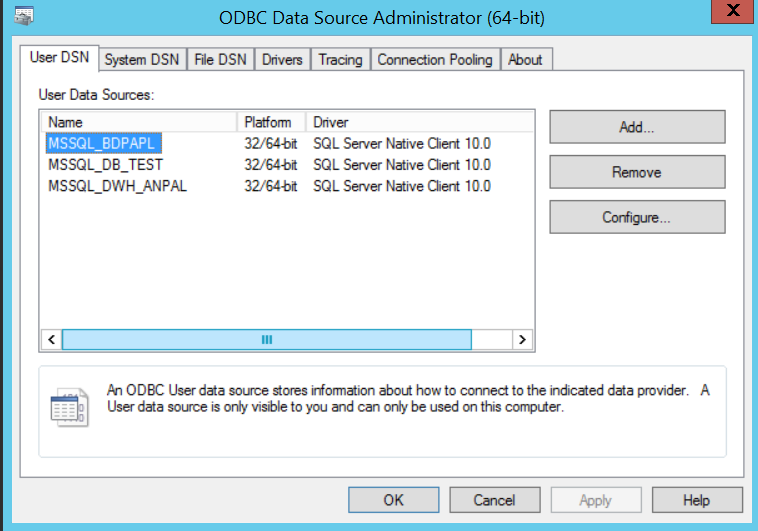The height and width of the screenshot is (531, 758).
Task: Select the MSSQL_BDPAPL data source
Action: click(103, 143)
